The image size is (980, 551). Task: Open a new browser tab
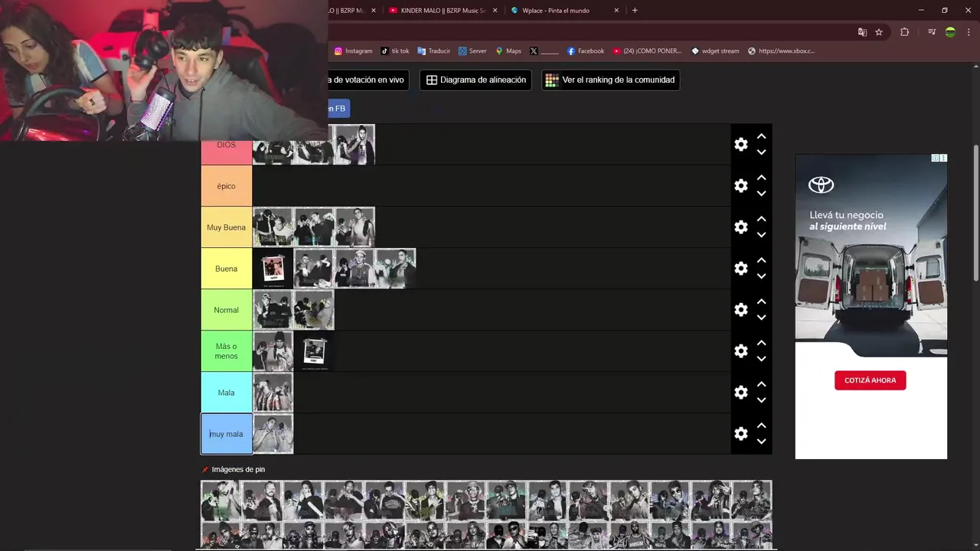point(635,10)
